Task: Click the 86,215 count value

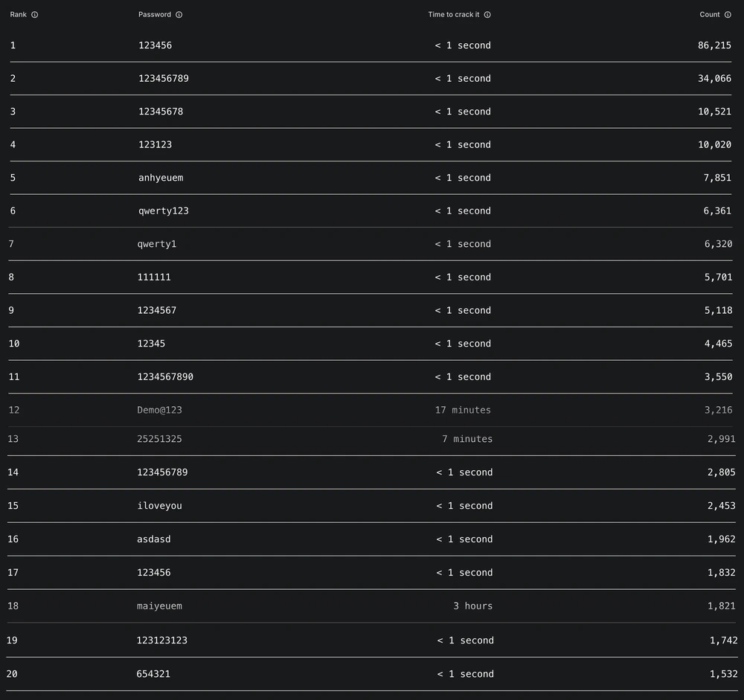Action: [x=714, y=45]
